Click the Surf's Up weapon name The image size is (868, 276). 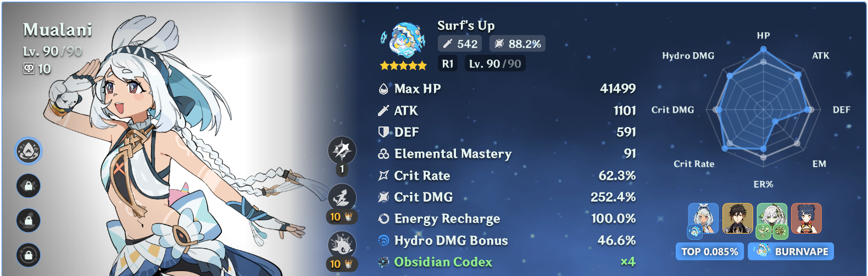tap(466, 26)
